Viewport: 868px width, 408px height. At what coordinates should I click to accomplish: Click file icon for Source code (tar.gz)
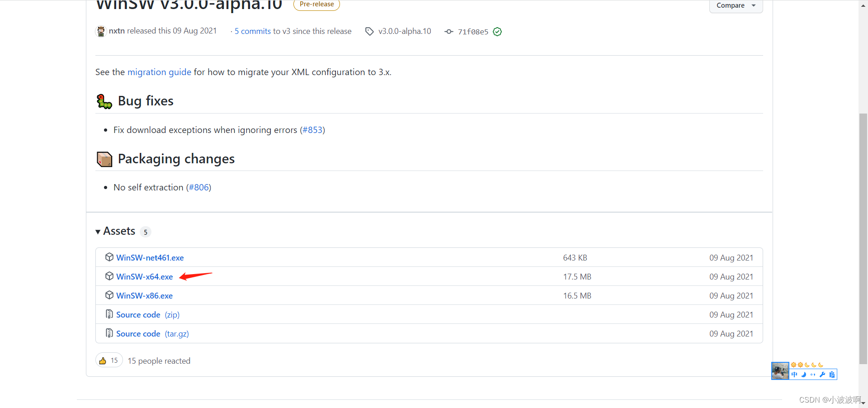pos(109,333)
